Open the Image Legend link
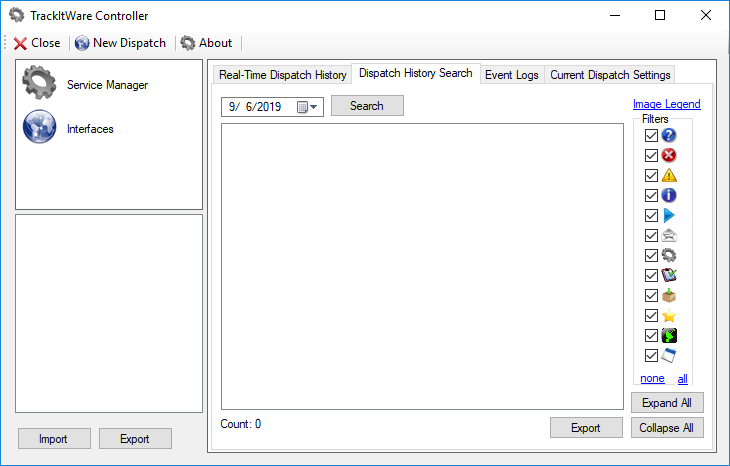Viewport: 730px width, 466px height. tap(667, 104)
